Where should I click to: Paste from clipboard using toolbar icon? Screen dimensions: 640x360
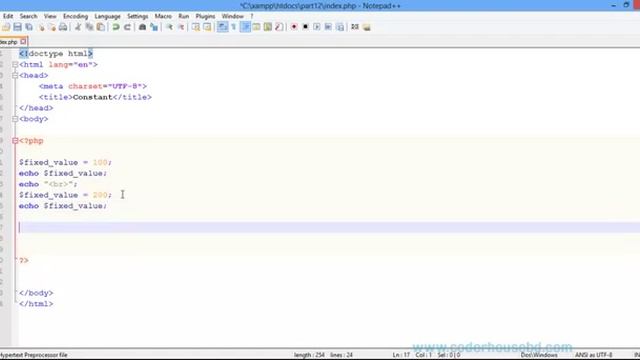click(100, 27)
